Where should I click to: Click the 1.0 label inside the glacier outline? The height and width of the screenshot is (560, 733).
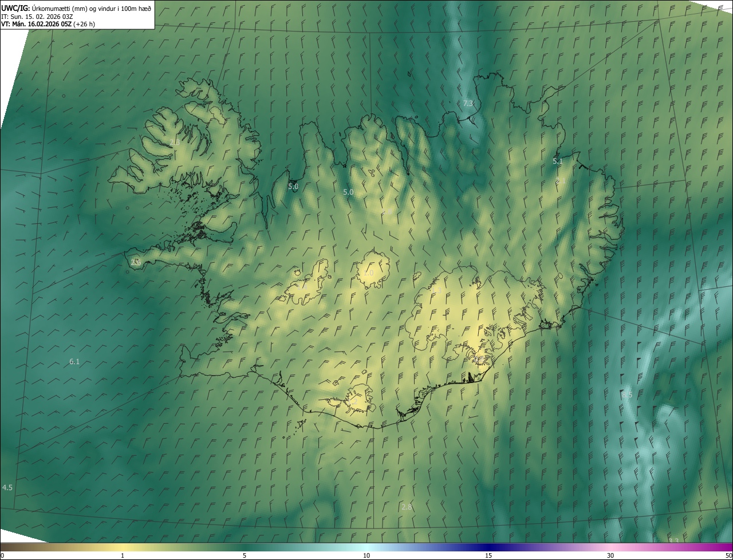pos(368,273)
